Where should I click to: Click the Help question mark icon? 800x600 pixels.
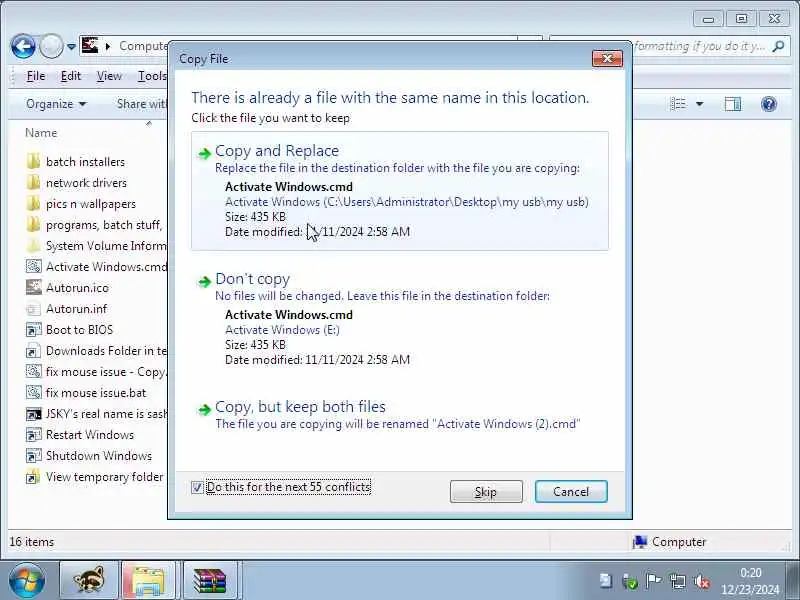[x=768, y=104]
